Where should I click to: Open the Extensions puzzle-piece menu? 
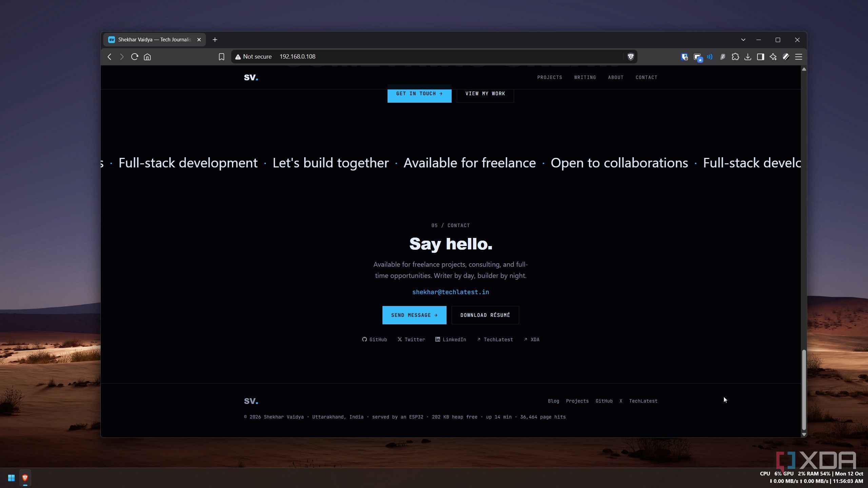pos(735,57)
